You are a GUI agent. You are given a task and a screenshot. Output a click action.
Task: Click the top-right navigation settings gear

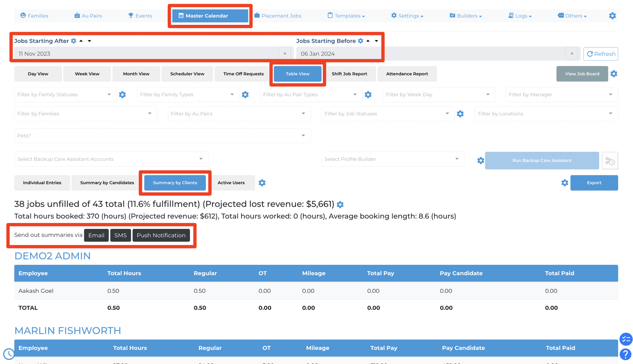click(x=612, y=16)
